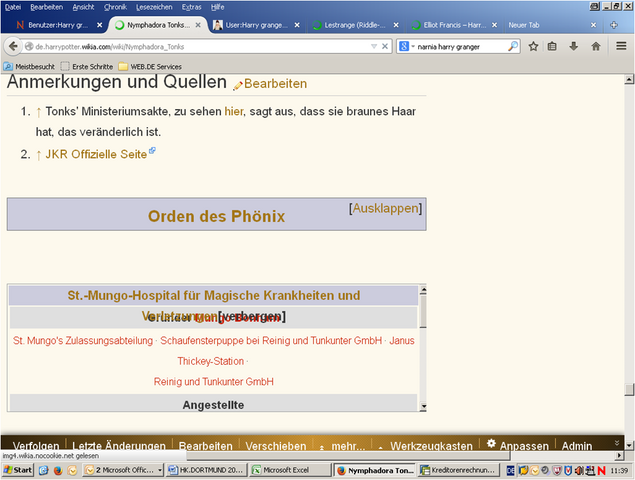Screen dimensions: 635x480
Task: Open WEB.DE Services bookmark folder
Action: (x=150, y=66)
